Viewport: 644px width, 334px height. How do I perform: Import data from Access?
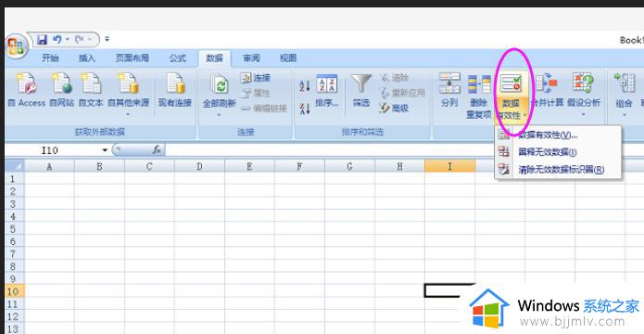[x=26, y=91]
